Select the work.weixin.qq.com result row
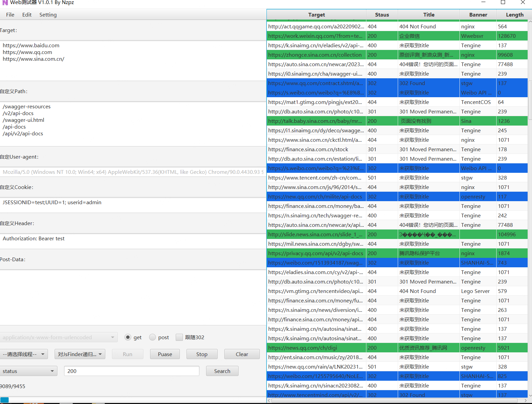 pos(397,36)
